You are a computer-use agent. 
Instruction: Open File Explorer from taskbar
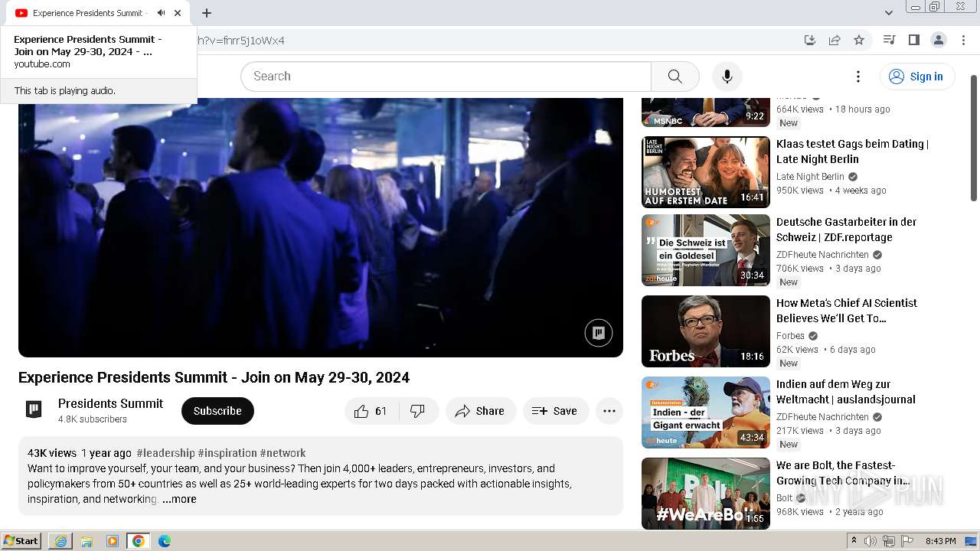87,541
